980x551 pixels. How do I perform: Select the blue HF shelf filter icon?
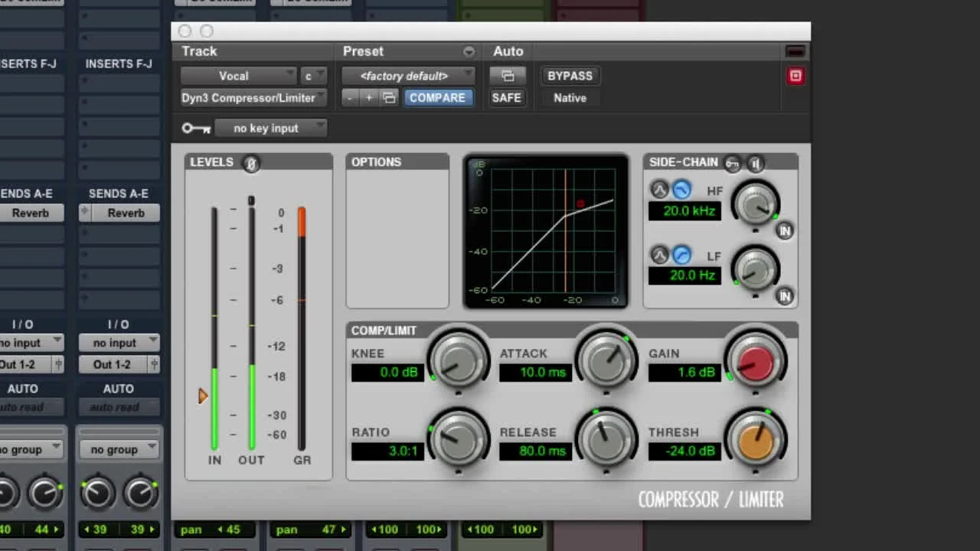(681, 189)
